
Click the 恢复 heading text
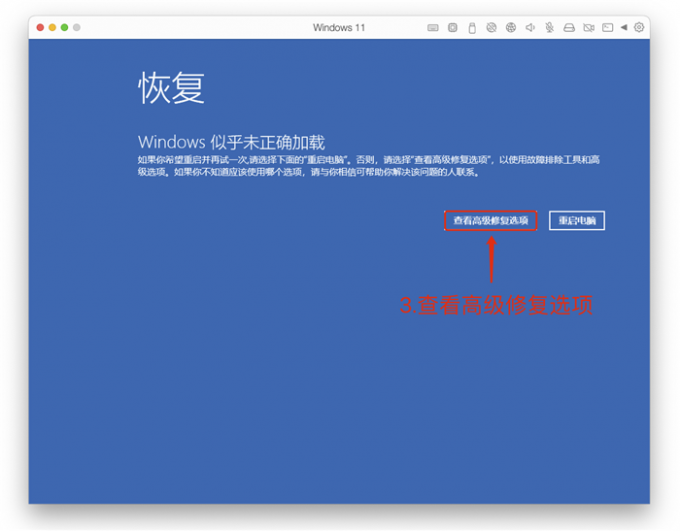(171, 88)
